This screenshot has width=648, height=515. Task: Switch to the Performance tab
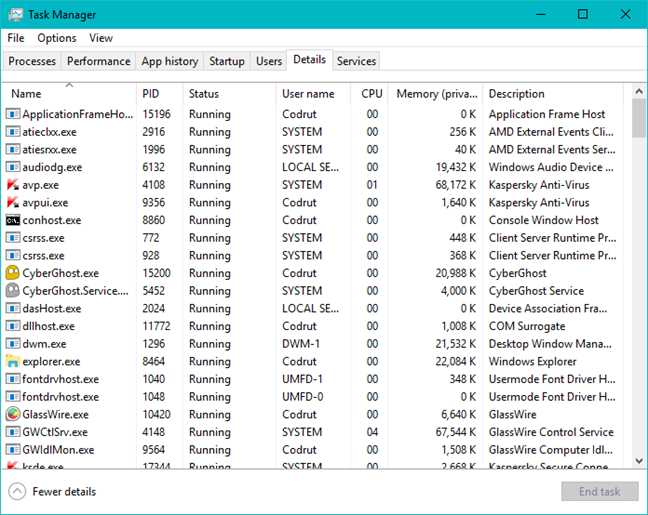[98, 61]
